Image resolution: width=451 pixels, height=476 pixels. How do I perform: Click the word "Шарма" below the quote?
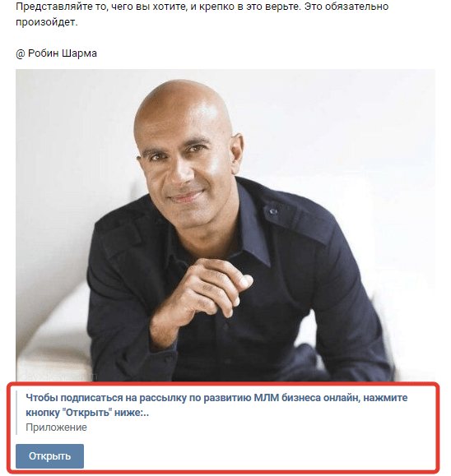tap(79, 53)
